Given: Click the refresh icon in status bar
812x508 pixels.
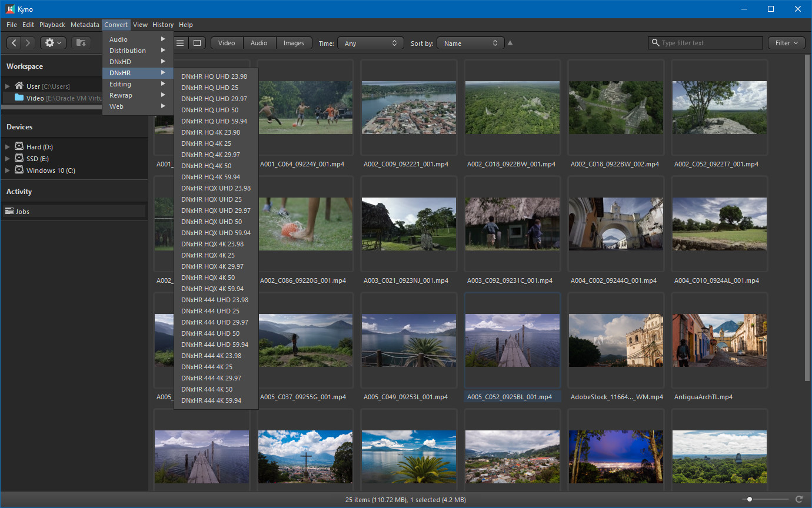Looking at the screenshot, I should coord(798,499).
